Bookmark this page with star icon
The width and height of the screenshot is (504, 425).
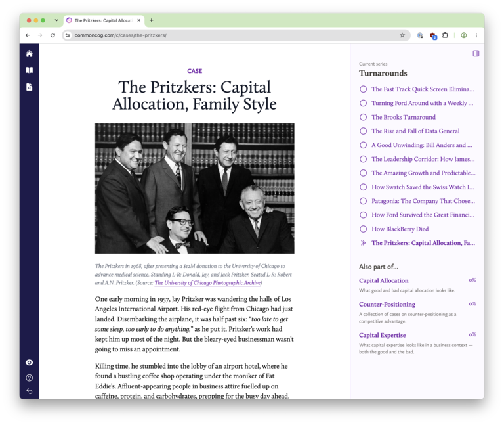[402, 35]
